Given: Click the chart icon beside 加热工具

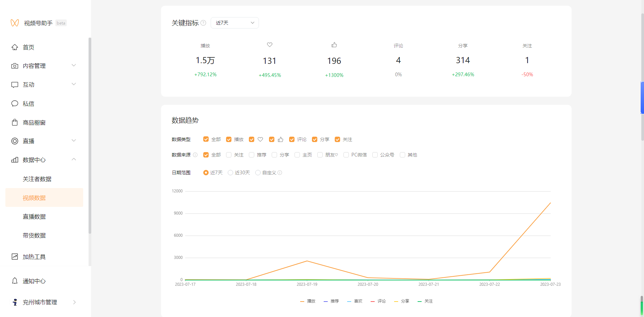Looking at the screenshot, I should tap(15, 257).
